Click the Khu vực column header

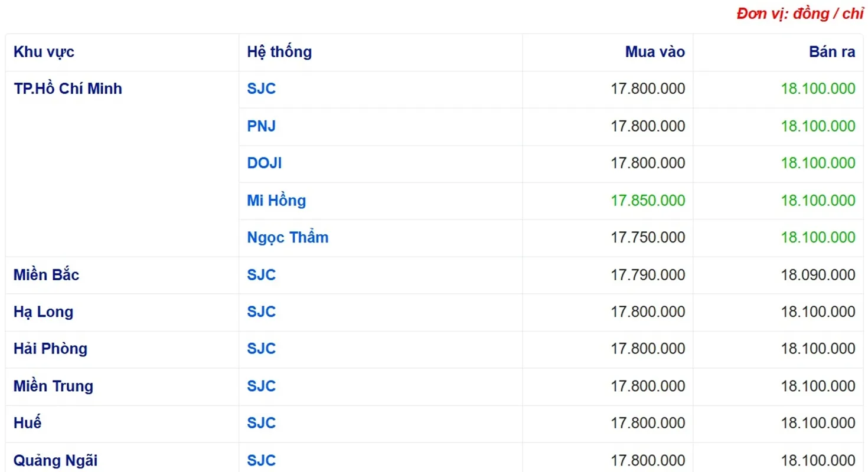click(44, 52)
